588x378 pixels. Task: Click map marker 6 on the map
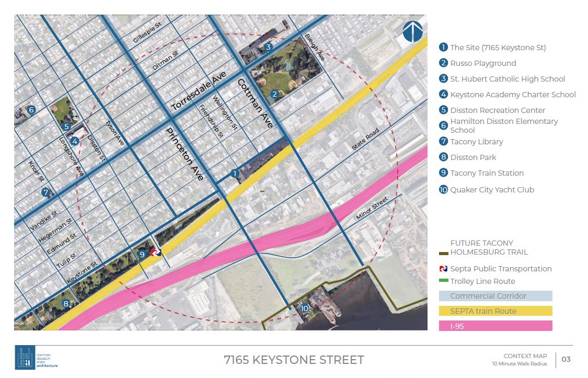(x=31, y=110)
